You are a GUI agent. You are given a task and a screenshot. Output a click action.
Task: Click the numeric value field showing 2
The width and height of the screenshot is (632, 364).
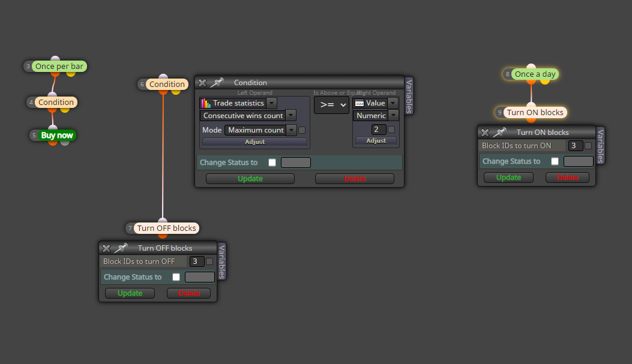tap(379, 130)
